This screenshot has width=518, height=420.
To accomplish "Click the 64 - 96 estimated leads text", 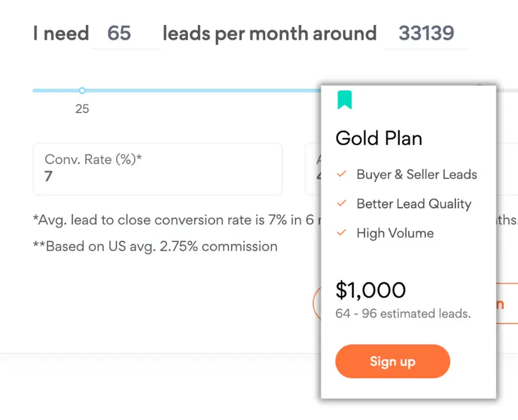I will click(403, 314).
